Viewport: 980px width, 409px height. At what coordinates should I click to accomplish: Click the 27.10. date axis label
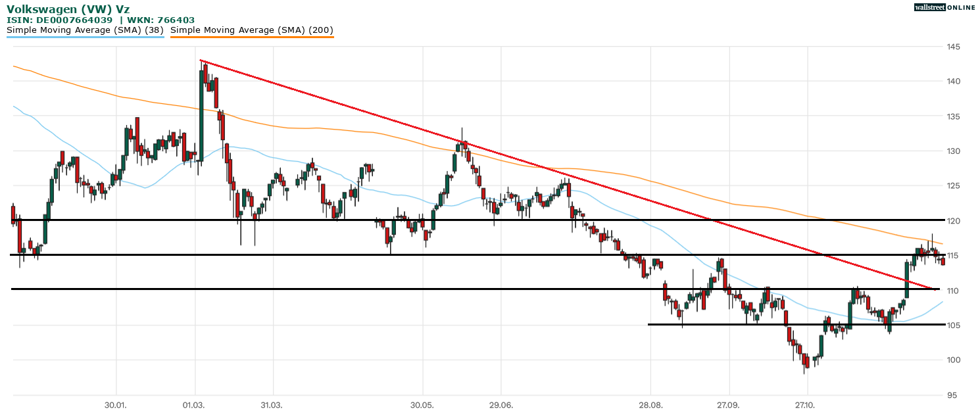point(806,404)
